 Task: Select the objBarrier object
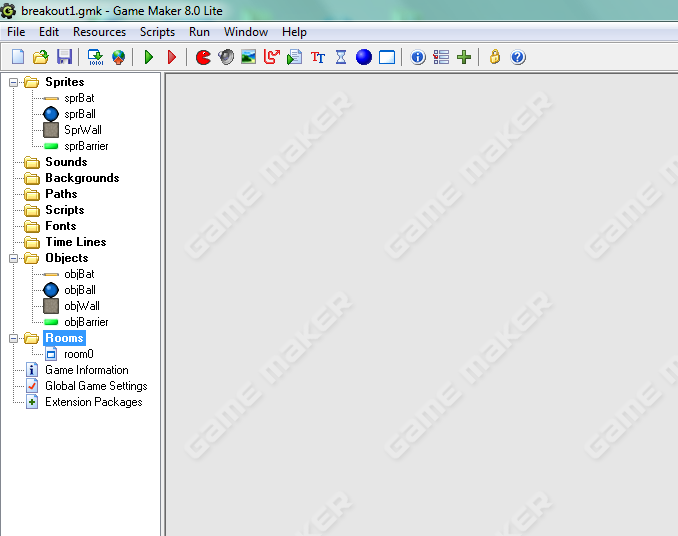click(x=86, y=322)
